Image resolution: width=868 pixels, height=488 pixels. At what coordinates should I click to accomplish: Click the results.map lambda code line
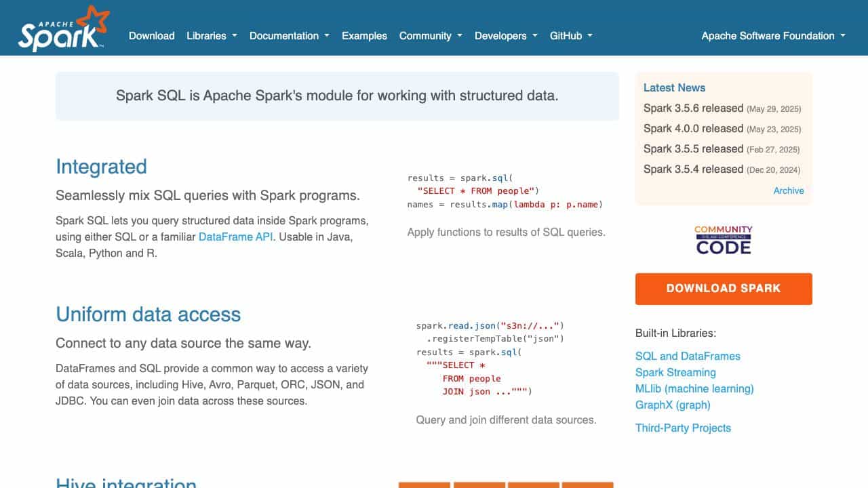(505, 205)
